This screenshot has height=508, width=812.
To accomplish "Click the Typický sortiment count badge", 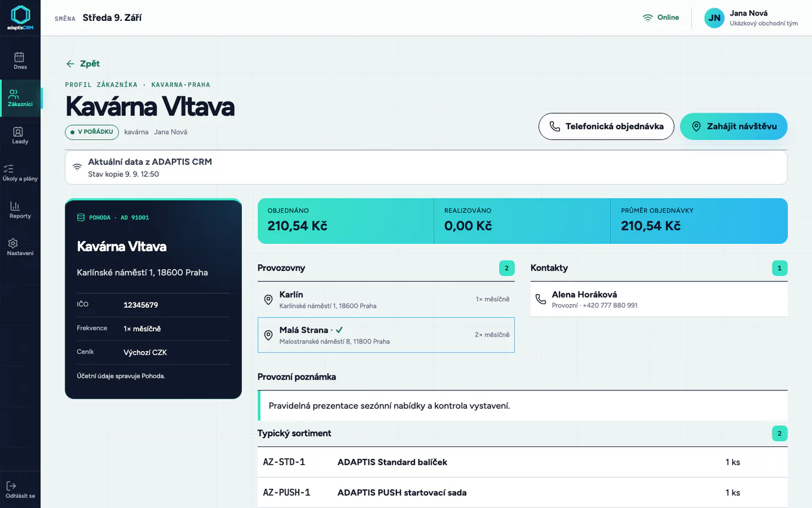I will (x=780, y=433).
